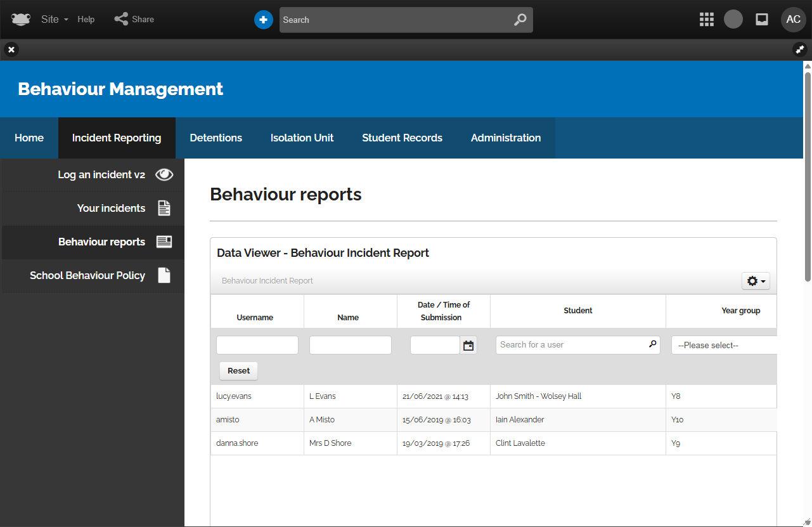Close the panel using X icon
812x527 pixels.
click(x=11, y=49)
